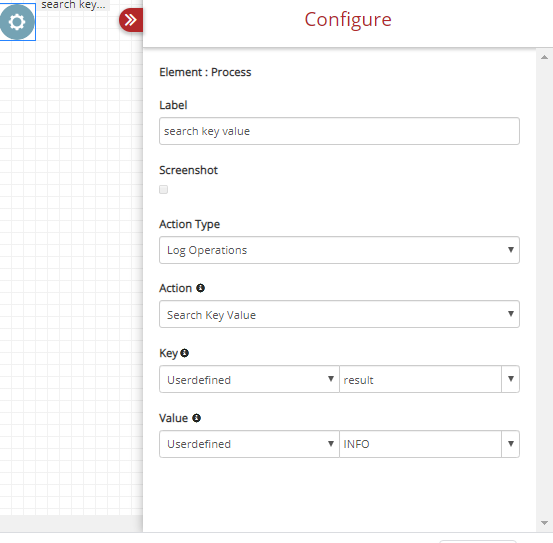Open the Action Type dropdown
The height and width of the screenshot is (543, 553).
[339, 250]
